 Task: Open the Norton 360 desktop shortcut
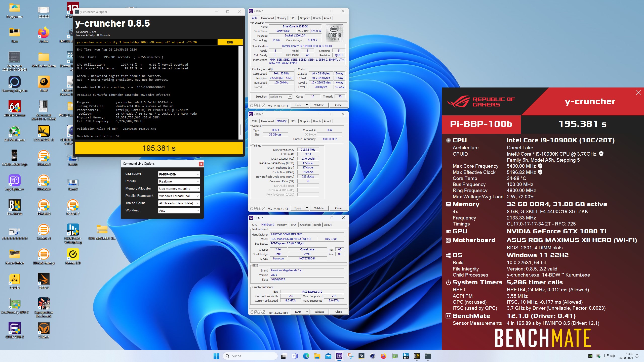click(73, 256)
